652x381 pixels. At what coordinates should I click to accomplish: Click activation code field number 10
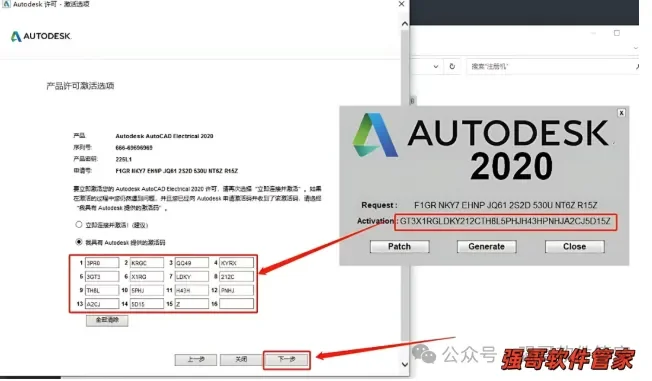pyautogui.click(x=147, y=290)
